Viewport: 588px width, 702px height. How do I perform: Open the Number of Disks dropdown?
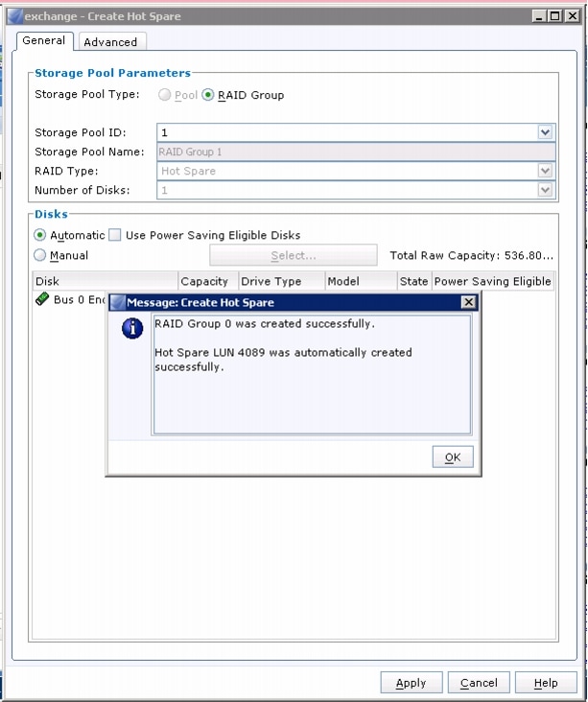(545, 190)
